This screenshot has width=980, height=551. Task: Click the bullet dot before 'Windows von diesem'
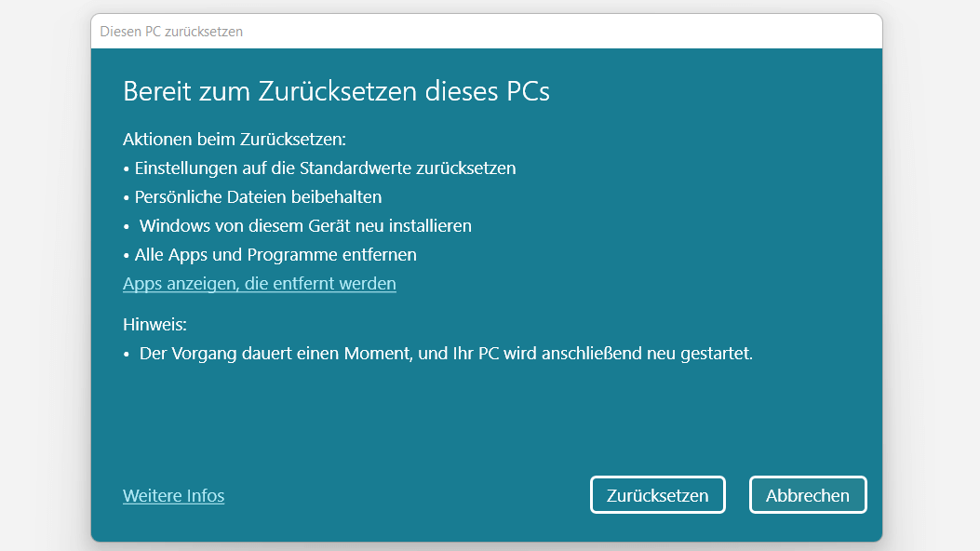coord(127,226)
